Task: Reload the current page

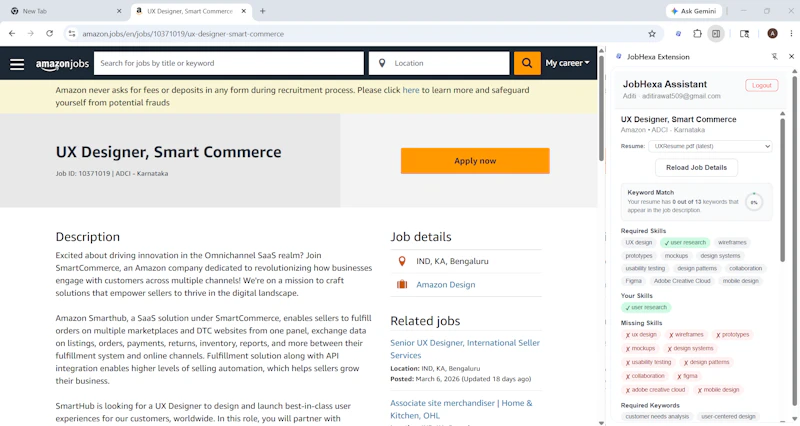Action: pyautogui.click(x=49, y=34)
